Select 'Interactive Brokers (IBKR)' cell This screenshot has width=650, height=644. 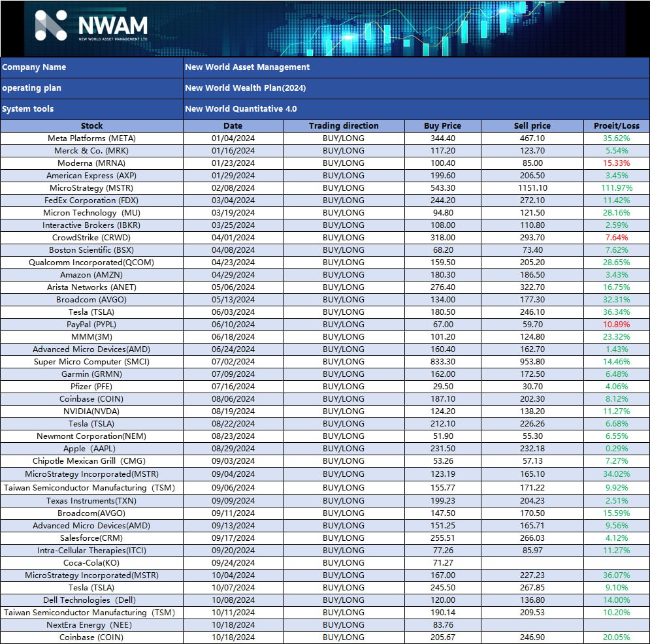pyautogui.click(x=91, y=225)
